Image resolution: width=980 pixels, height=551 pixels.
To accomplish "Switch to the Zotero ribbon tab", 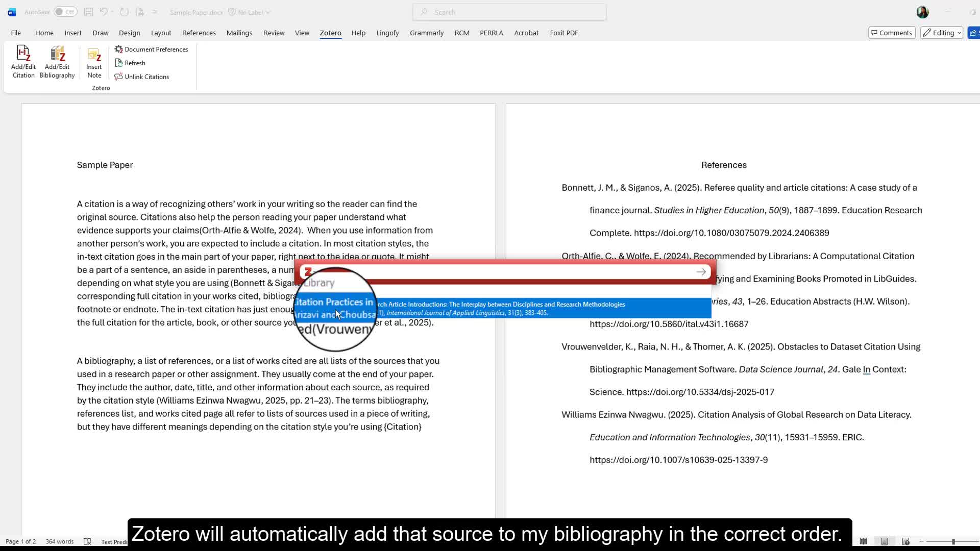I will click(330, 33).
